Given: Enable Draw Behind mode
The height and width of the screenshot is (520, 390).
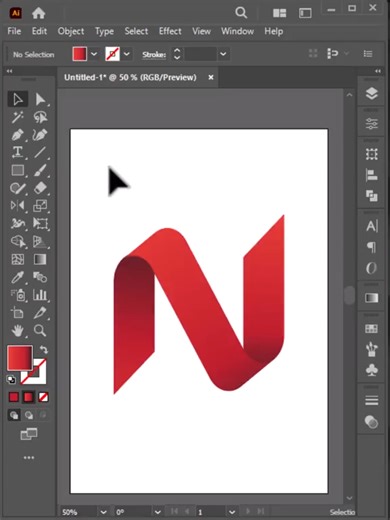Looking at the screenshot, I should (x=29, y=415).
